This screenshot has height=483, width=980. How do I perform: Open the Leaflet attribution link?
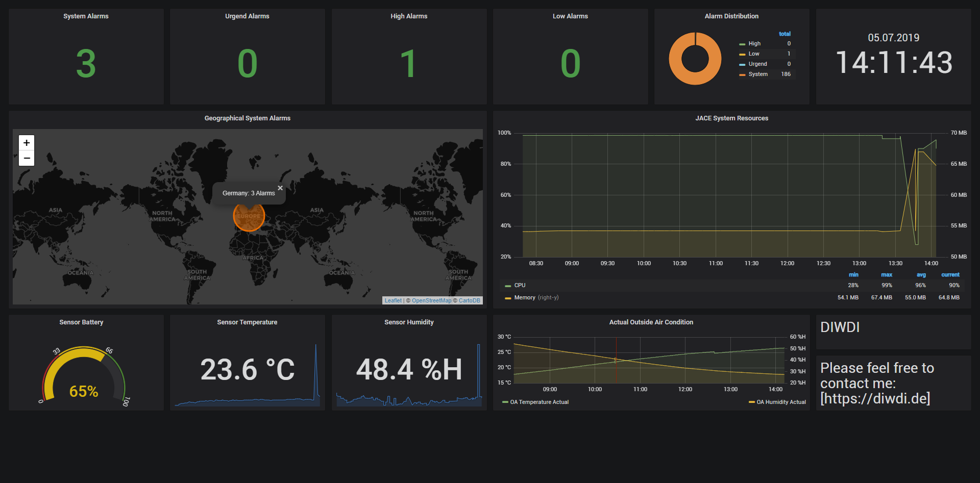click(393, 300)
